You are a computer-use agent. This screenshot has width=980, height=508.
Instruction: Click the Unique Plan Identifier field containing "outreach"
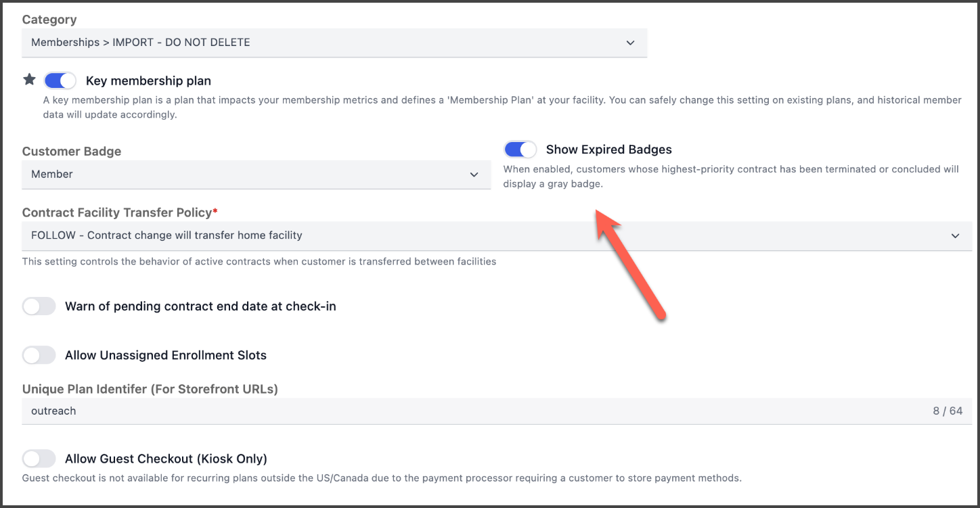tap(474, 411)
